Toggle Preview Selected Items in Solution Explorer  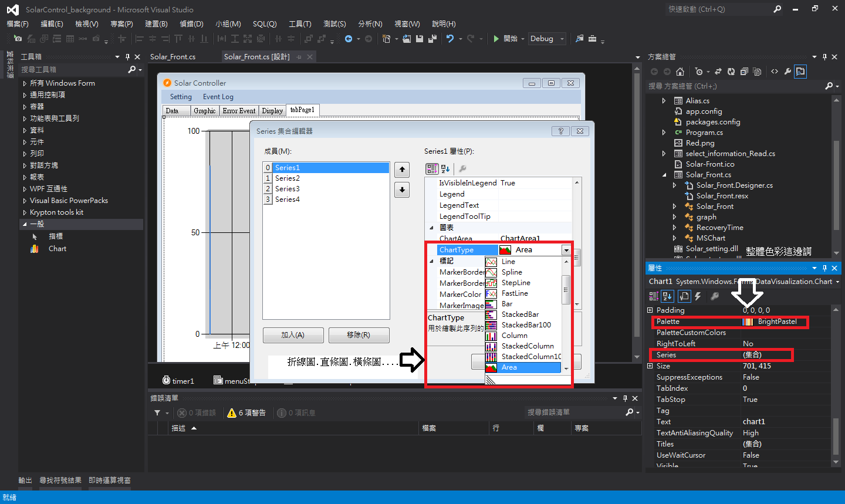[x=800, y=72]
